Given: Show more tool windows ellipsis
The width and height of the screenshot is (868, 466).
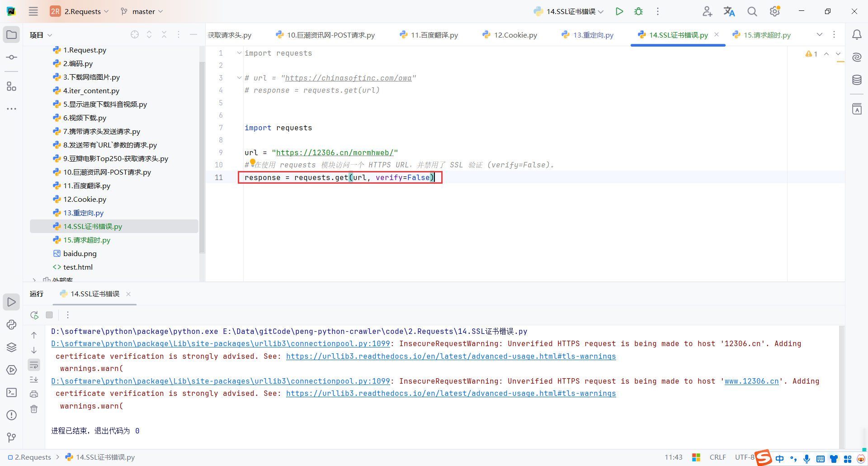Looking at the screenshot, I should pyautogui.click(x=11, y=109).
